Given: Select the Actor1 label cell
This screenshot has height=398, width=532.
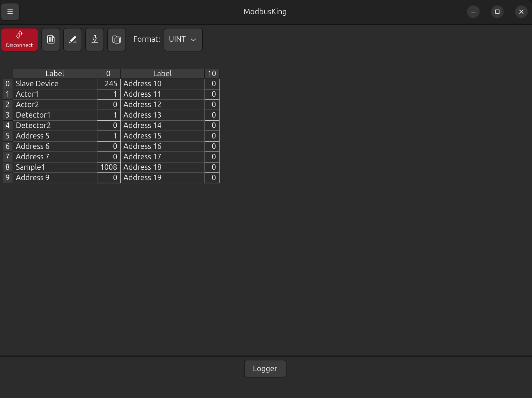Looking at the screenshot, I should (55, 94).
